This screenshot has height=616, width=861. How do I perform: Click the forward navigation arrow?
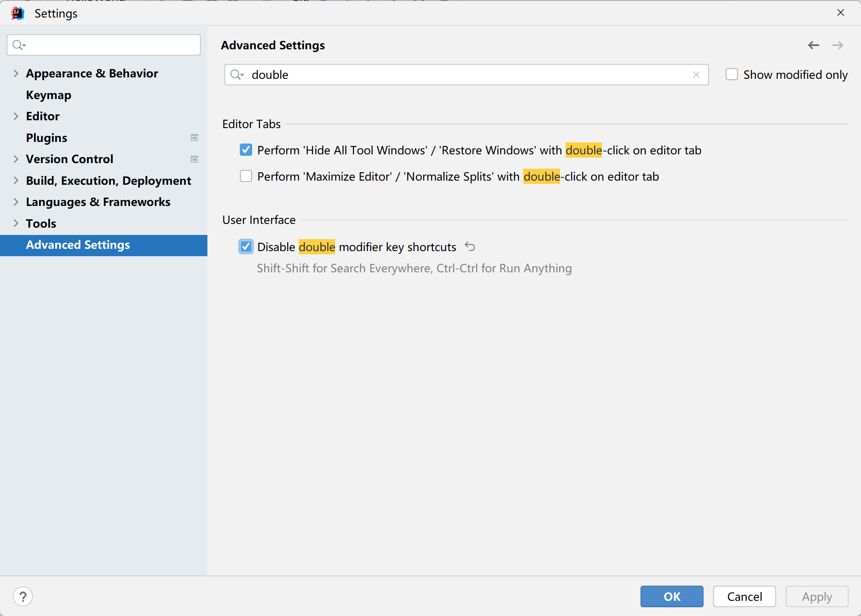837,45
